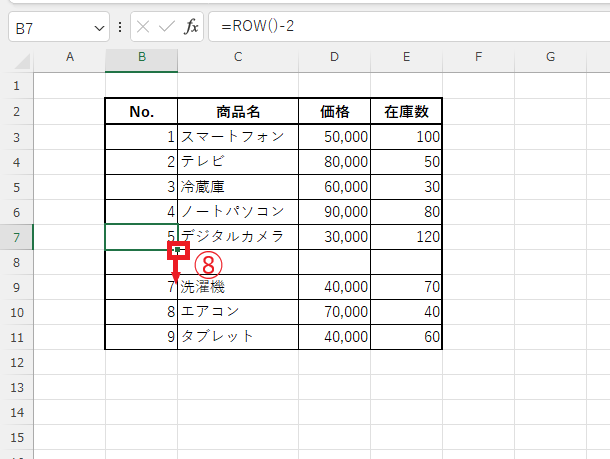
Task: Select row 3 header
Action: (17, 137)
